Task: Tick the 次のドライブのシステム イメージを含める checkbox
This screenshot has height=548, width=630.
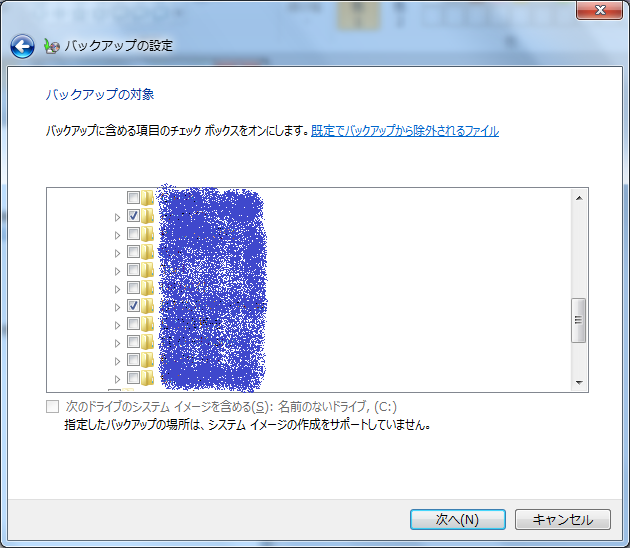Action: [x=53, y=407]
